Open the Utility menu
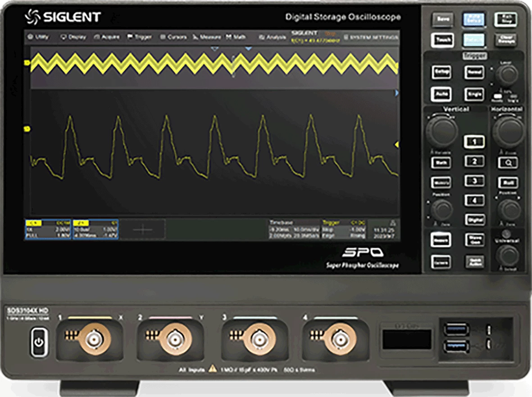532x397 pixels. click(39, 37)
